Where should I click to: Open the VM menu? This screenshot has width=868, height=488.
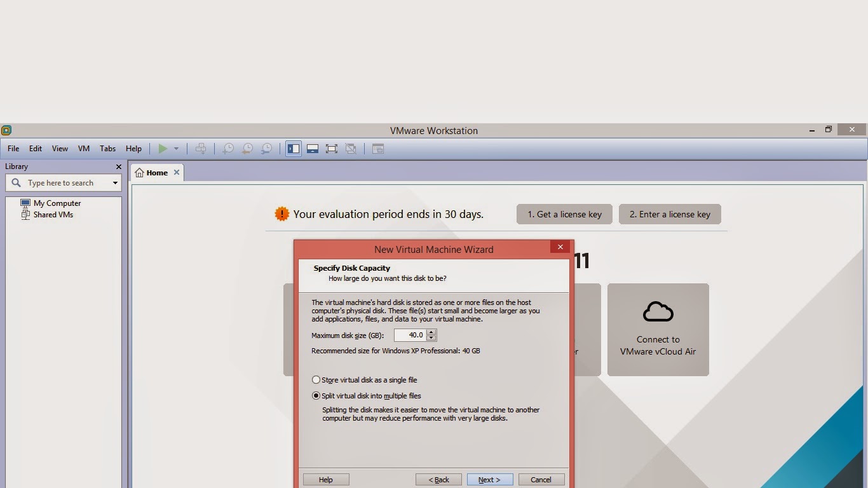(84, 149)
